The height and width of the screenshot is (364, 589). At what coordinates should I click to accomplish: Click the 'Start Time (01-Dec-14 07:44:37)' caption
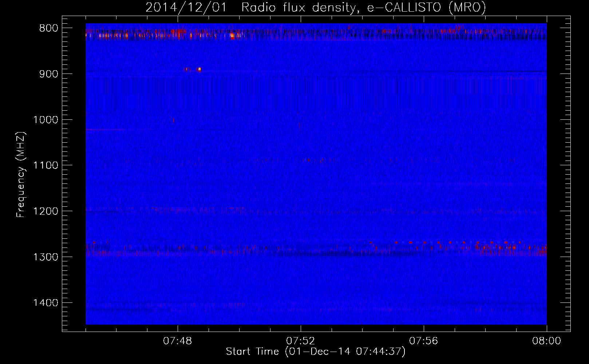click(316, 352)
